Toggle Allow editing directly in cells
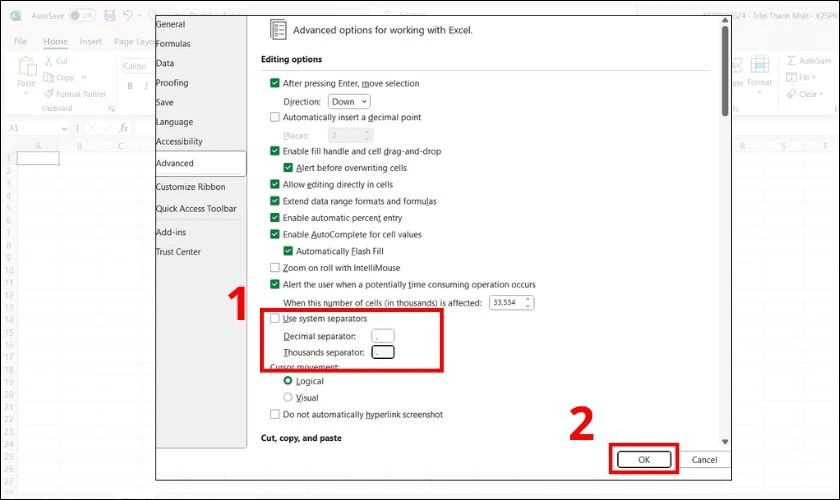 [275, 184]
